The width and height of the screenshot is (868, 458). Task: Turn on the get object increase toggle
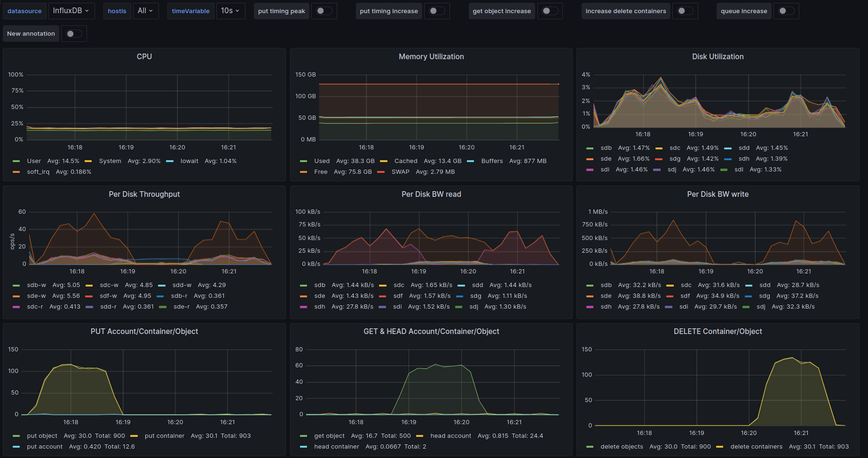(x=549, y=11)
